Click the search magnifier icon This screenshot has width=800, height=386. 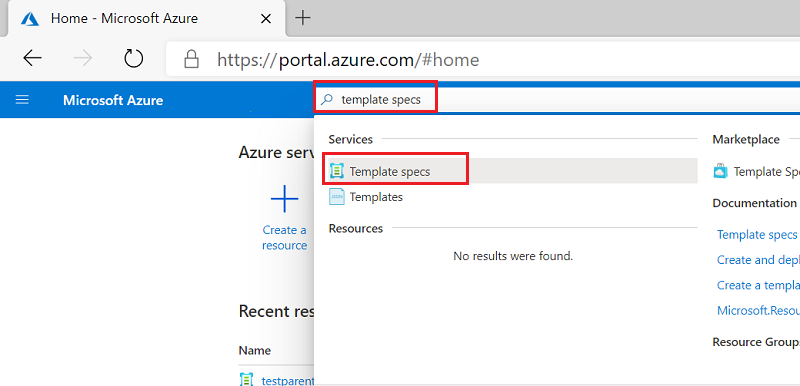pyautogui.click(x=327, y=99)
